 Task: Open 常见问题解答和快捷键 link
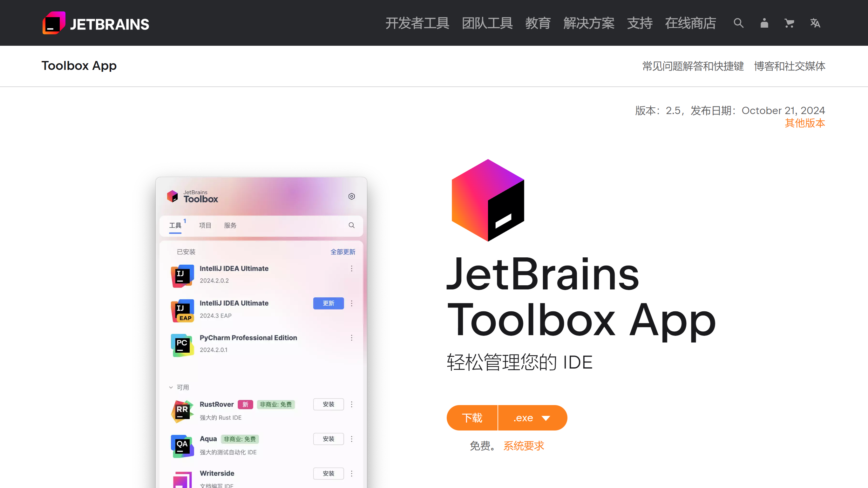click(x=693, y=66)
